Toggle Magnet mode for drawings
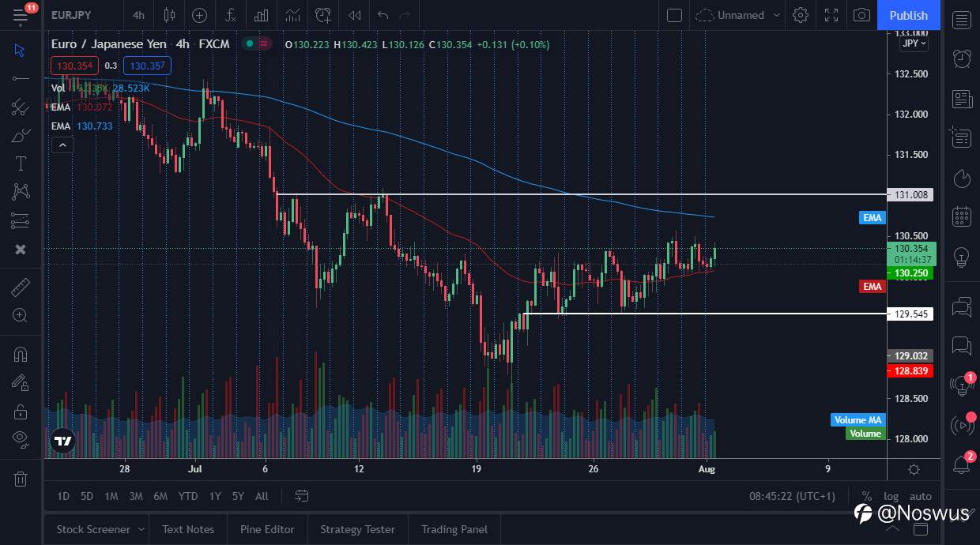This screenshot has width=980, height=545. click(x=21, y=354)
